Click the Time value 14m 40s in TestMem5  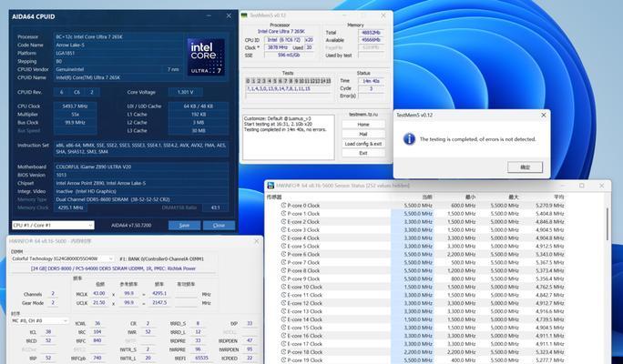pos(371,81)
